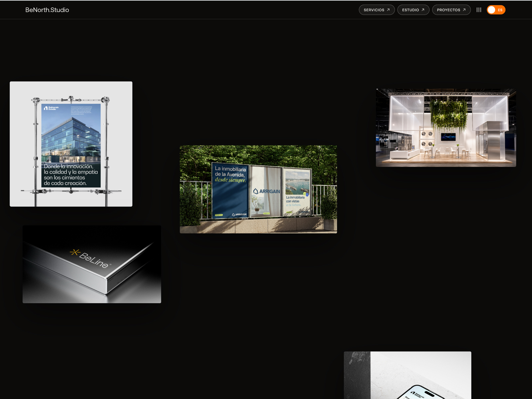This screenshot has height=399, width=532.
Task: View the Bekiarrain Estudio poster project
Action: pos(71,144)
